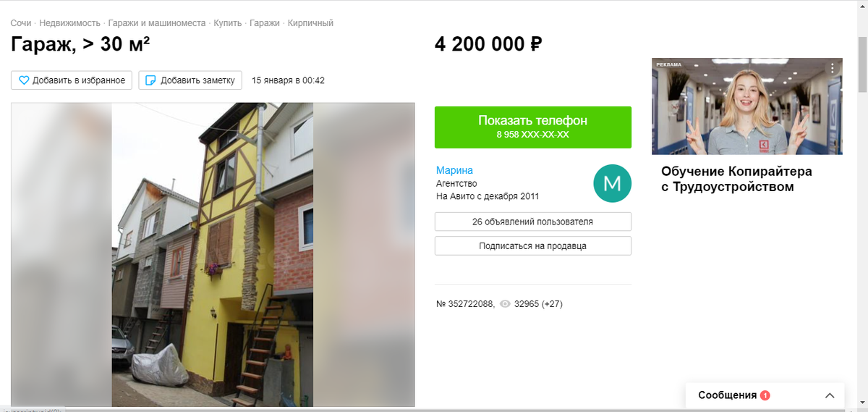Go to Сочи breadcrumb
Viewport: 868px width, 412px height.
20,23
